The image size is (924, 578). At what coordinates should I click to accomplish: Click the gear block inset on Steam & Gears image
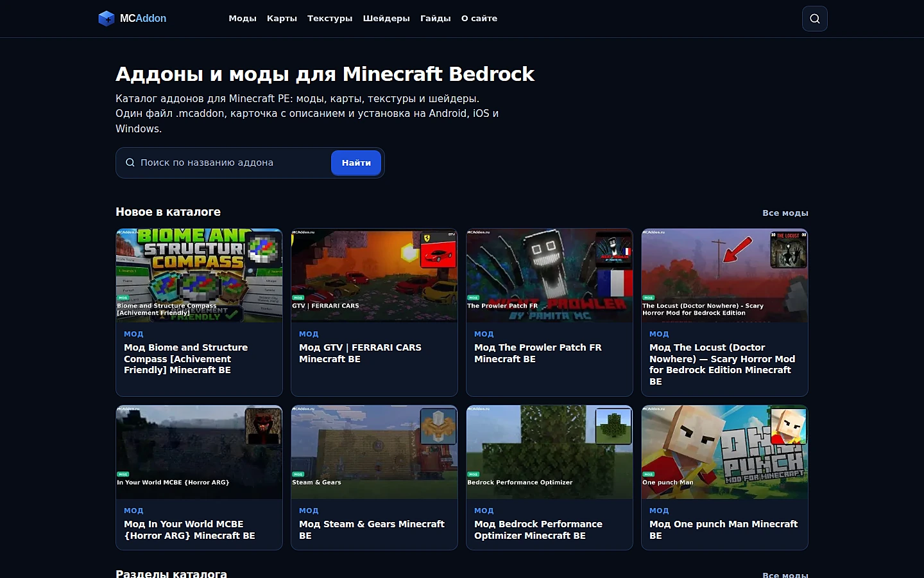[x=438, y=426]
